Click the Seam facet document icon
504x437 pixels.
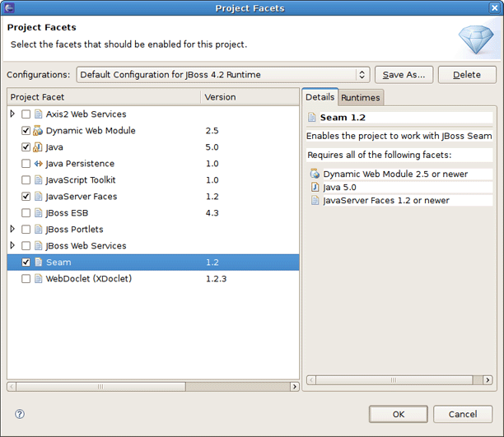click(38, 263)
